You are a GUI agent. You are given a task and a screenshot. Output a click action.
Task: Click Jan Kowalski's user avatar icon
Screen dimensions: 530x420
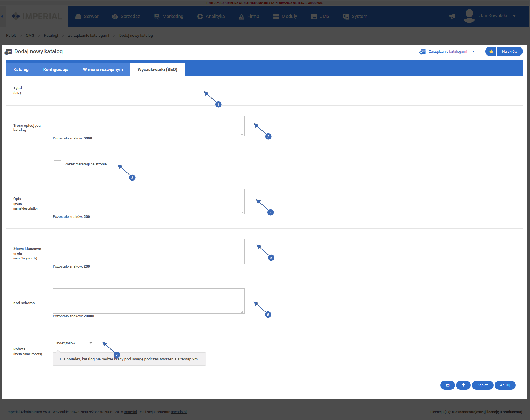tap(469, 16)
